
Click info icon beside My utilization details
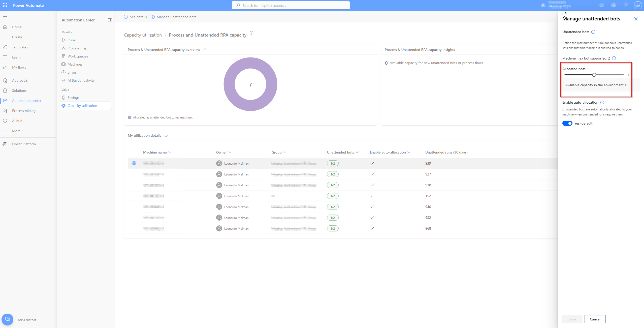coord(166,135)
